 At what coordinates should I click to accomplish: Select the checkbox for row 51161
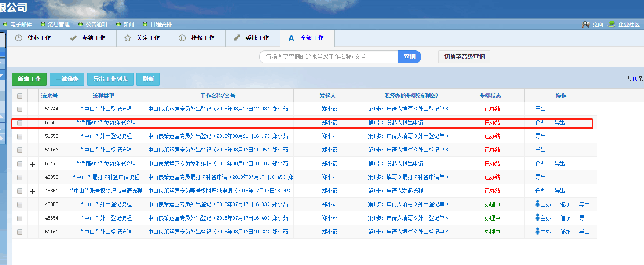20,232
